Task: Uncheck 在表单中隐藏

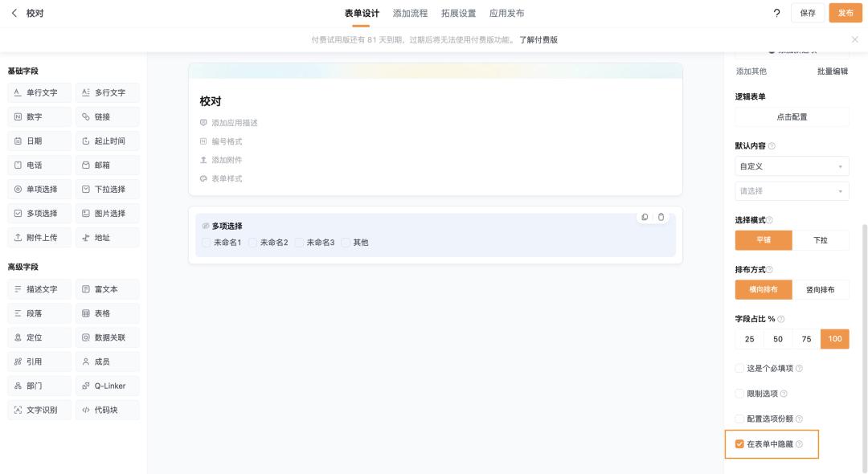Action: click(x=739, y=443)
